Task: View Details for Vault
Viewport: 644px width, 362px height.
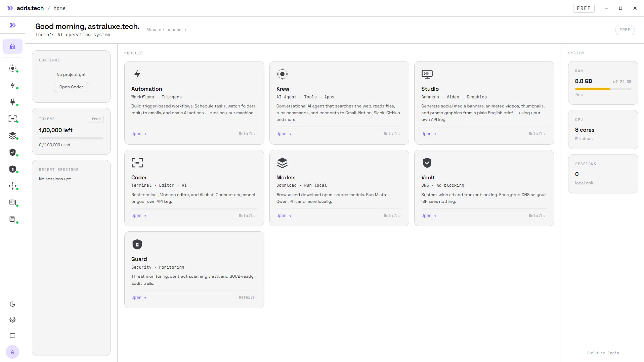Action: coord(536,216)
